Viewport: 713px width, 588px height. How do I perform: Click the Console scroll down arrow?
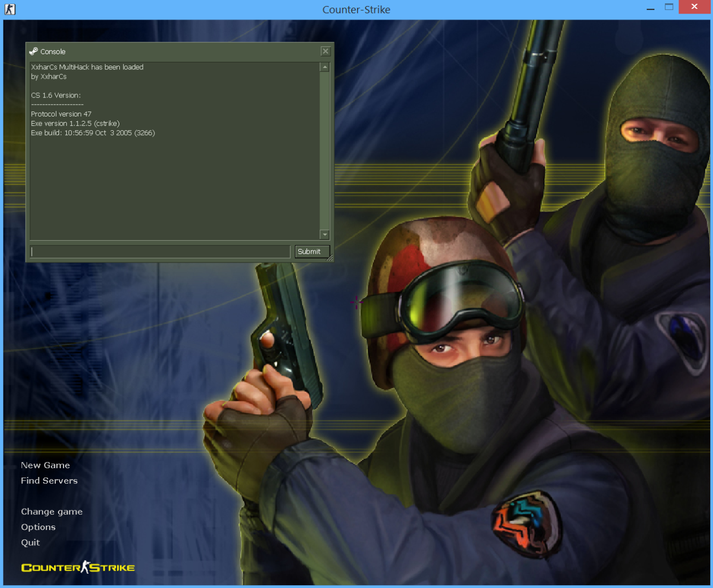tap(324, 235)
